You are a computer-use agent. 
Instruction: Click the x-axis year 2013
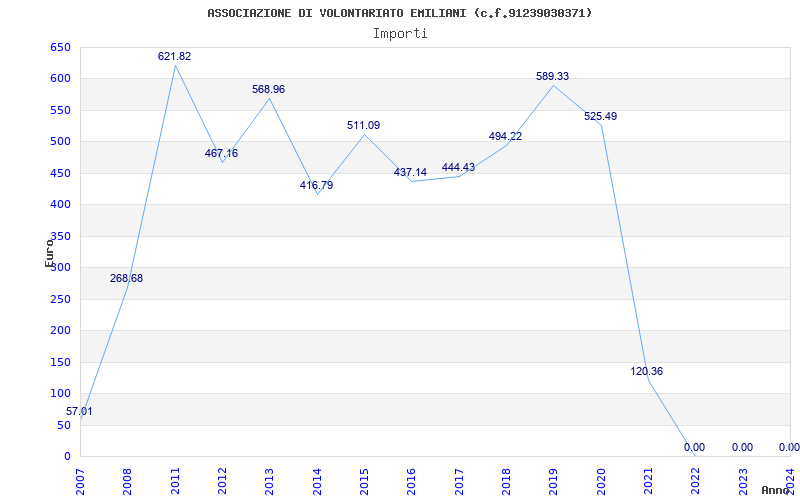click(x=269, y=482)
